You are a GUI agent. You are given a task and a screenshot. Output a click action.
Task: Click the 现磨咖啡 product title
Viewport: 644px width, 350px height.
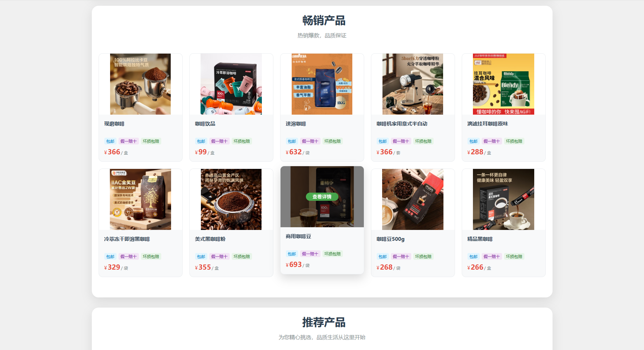pyautogui.click(x=115, y=124)
